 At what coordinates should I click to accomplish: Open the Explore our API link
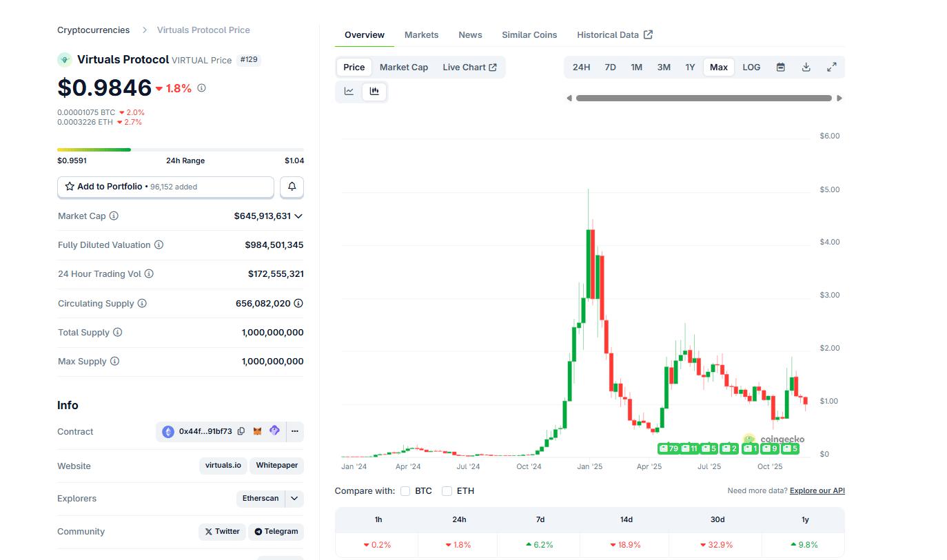click(817, 491)
